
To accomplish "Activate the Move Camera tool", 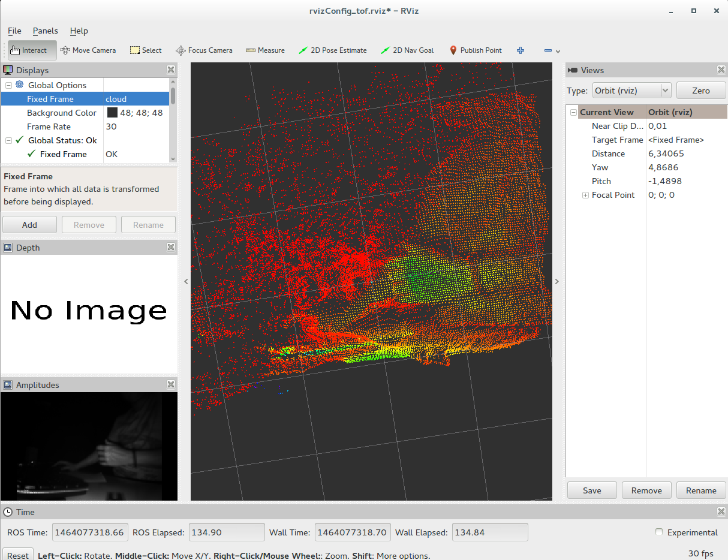I will 88,50.
